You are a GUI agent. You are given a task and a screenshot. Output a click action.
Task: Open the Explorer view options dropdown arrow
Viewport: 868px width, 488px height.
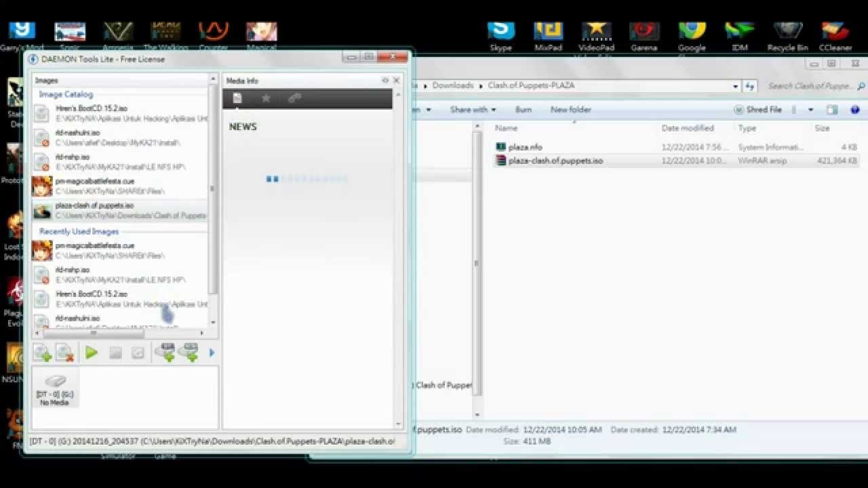810,110
